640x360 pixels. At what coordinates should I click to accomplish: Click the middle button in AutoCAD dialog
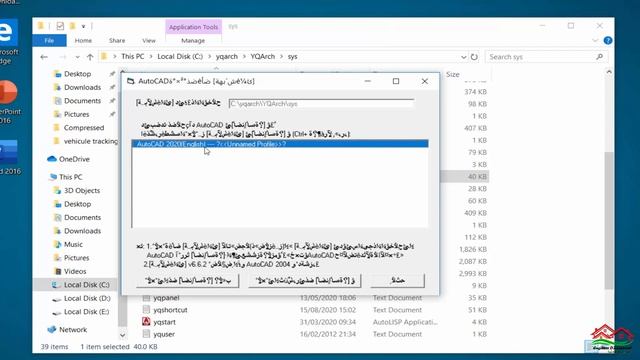point(304,280)
